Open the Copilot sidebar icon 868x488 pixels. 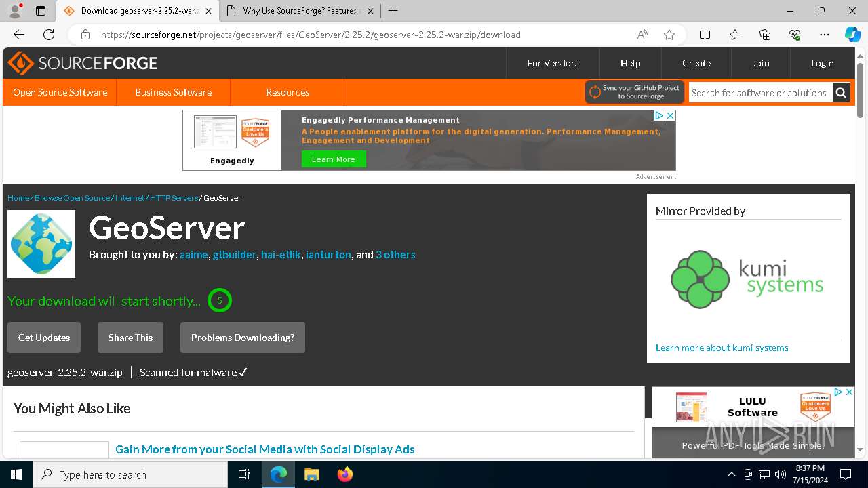click(x=852, y=35)
